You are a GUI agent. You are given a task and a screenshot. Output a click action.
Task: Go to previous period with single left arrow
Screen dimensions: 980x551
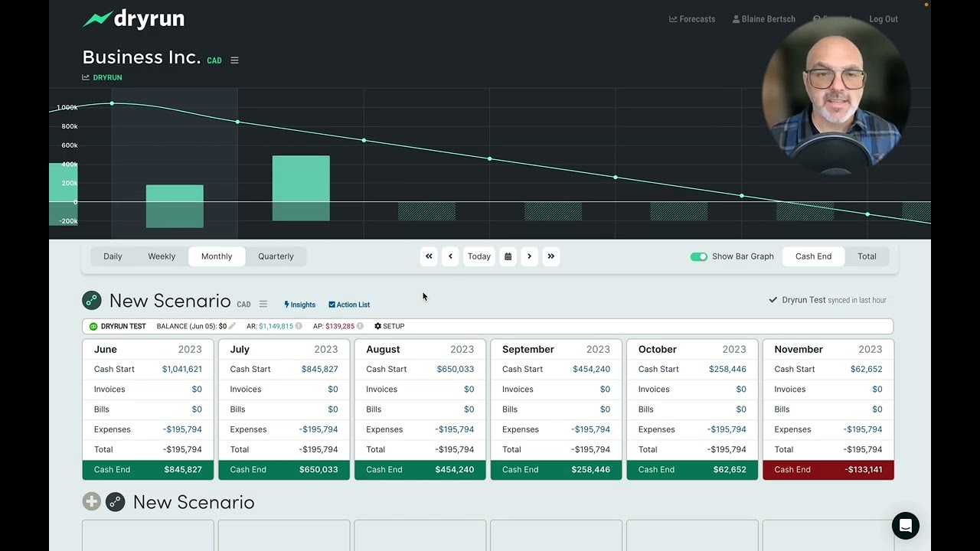click(x=450, y=256)
